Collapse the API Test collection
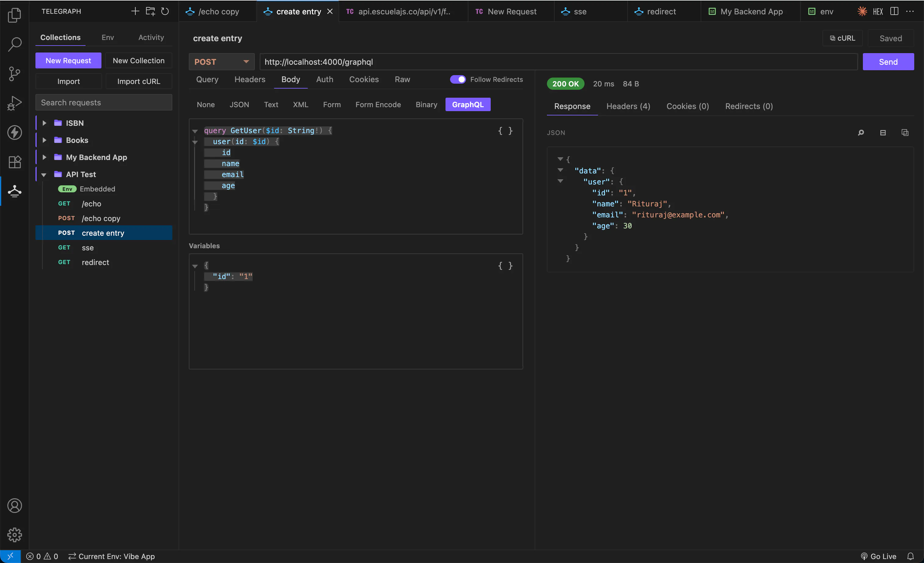This screenshot has width=924, height=563. pyautogui.click(x=44, y=175)
